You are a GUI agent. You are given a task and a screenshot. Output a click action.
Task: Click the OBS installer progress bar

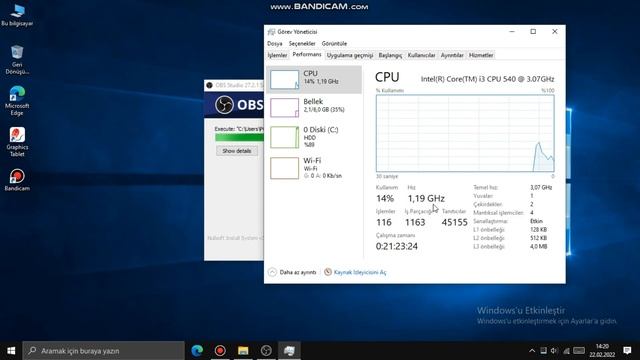pyautogui.click(x=240, y=138)
